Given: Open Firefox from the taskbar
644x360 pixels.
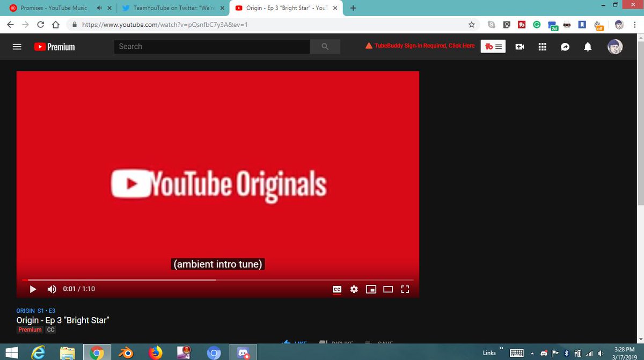Looking at the screenshot, I should [155, 352].
